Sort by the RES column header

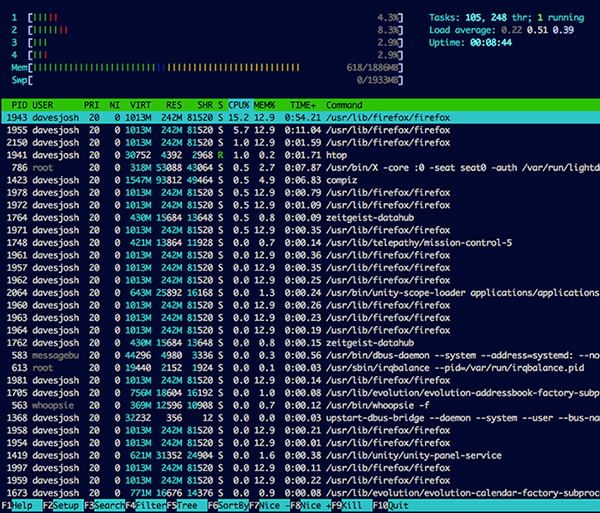(x=174, y=105)
